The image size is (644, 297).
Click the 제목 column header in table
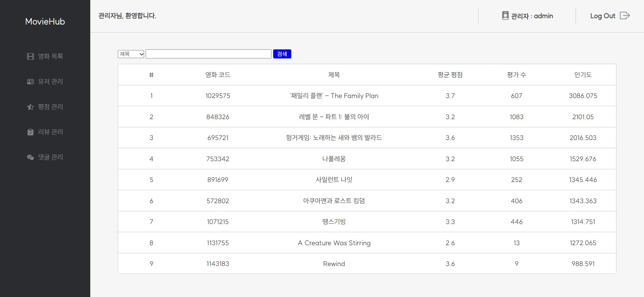(334, 75)
